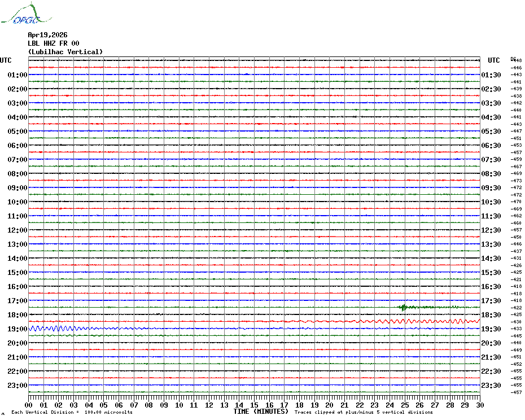
Task: Click minute axis label 02
Action: [59, 405]
